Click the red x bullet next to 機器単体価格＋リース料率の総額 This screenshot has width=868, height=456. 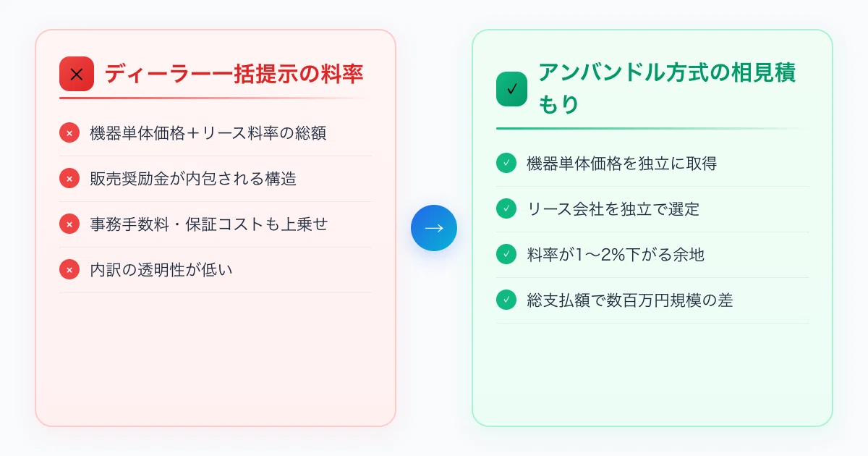coord(69,133)
